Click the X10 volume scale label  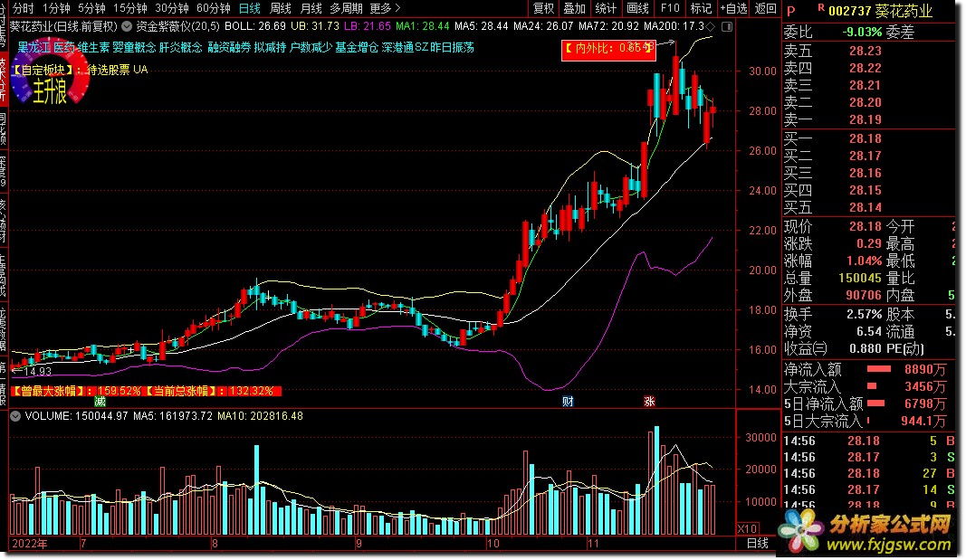(748, 529)
